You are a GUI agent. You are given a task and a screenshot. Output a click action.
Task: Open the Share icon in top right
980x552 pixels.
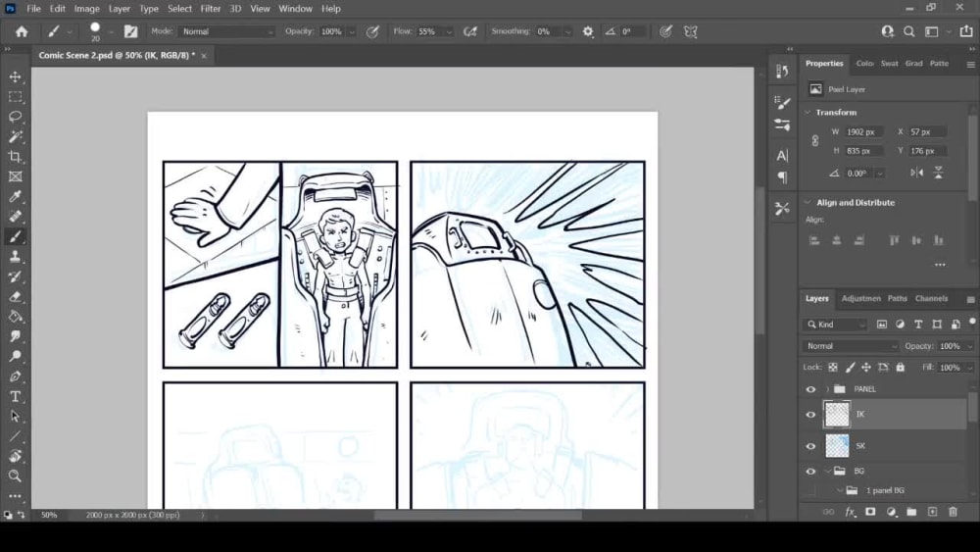tap(966, 31)
